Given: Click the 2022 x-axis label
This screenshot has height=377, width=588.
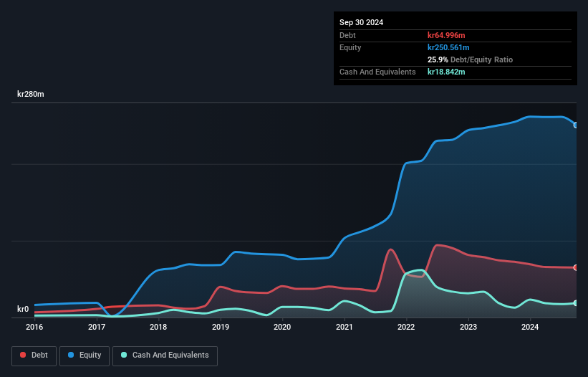Looking at the screenshot, I should 406,327.
